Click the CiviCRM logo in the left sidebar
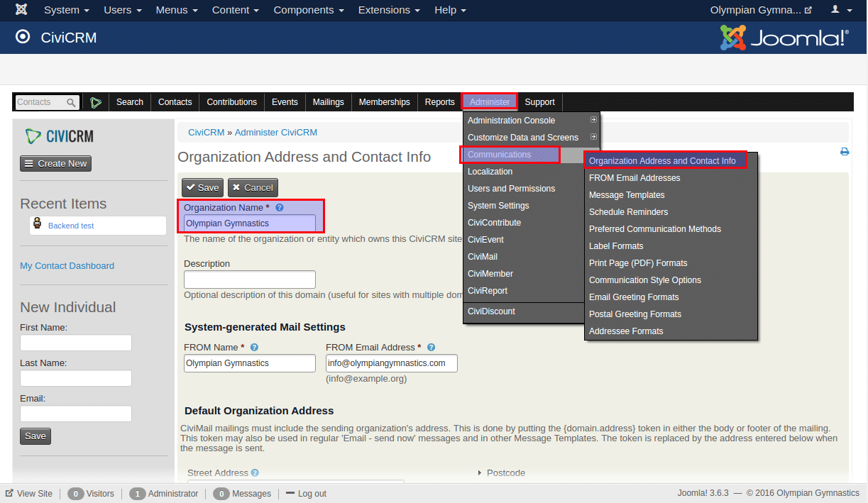 59,136
